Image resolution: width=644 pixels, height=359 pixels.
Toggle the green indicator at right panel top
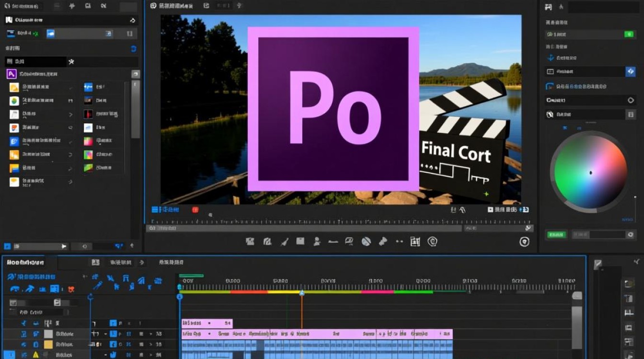tap(629, 34)
